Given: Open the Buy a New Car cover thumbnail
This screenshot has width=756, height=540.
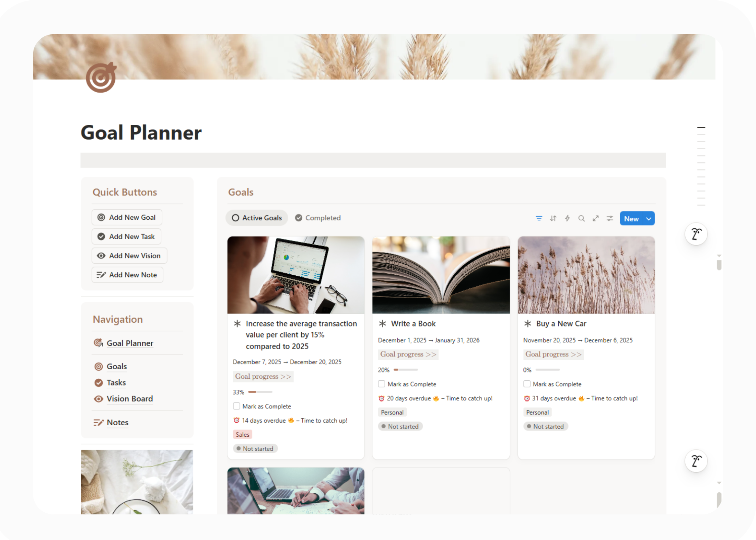Looking at the screenshot, I should (586, 275).
